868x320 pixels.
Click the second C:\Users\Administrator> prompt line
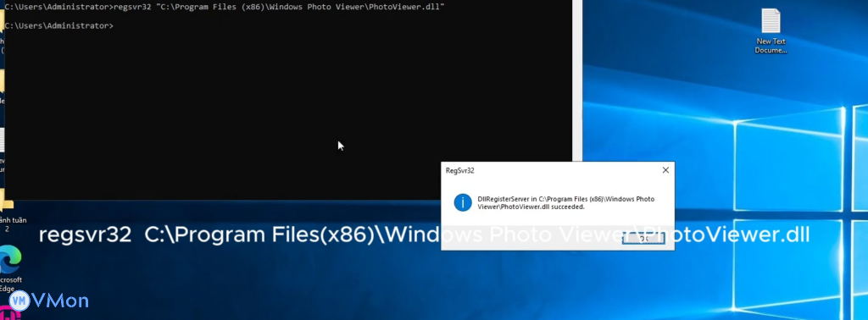coord(58,26)
